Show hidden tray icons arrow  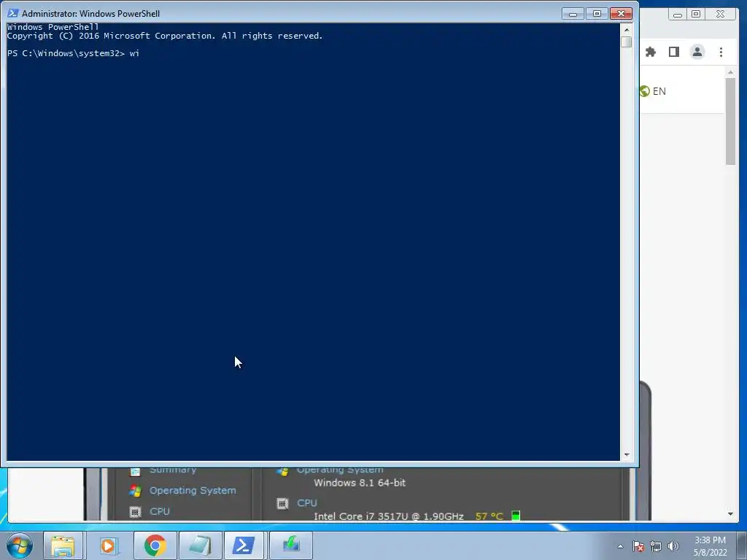[x=620, y=546]
